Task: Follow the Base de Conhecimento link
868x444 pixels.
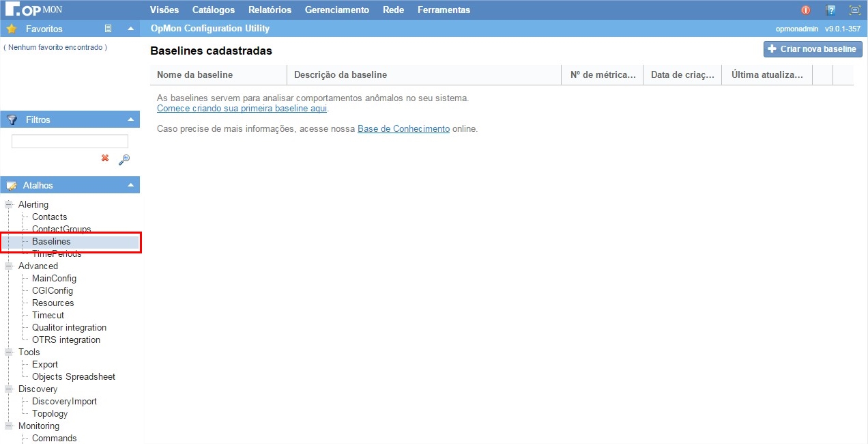Action: [403, 128]
